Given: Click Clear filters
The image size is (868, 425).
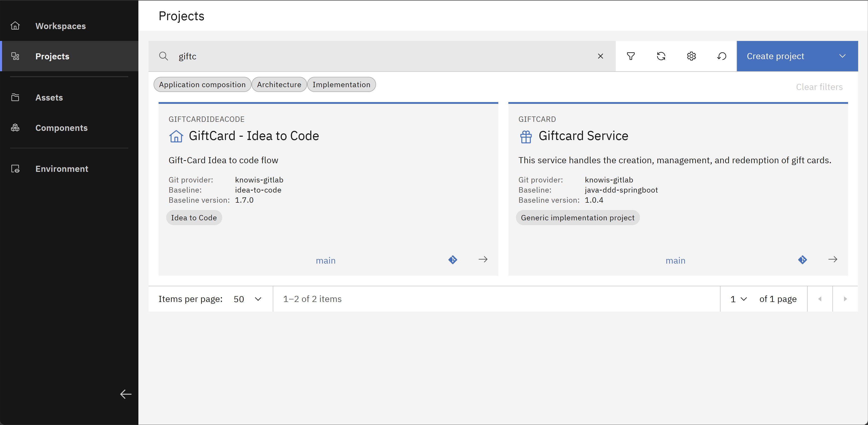Looking at the screenshot, I should [819, 87].
